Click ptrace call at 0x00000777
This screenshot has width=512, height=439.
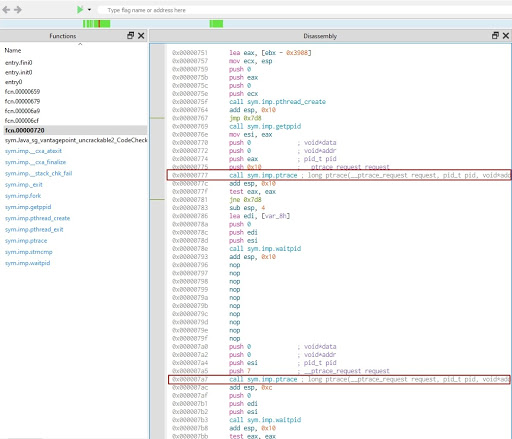339,175
